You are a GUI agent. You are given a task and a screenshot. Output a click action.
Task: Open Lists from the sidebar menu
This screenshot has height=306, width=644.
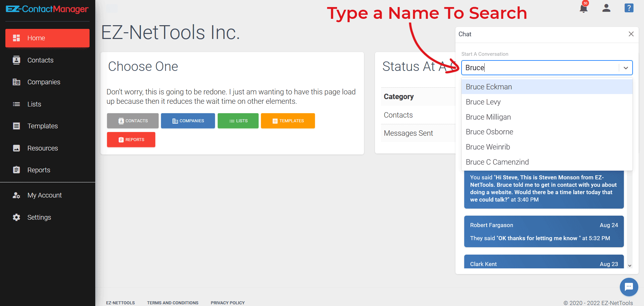point(47,104)
